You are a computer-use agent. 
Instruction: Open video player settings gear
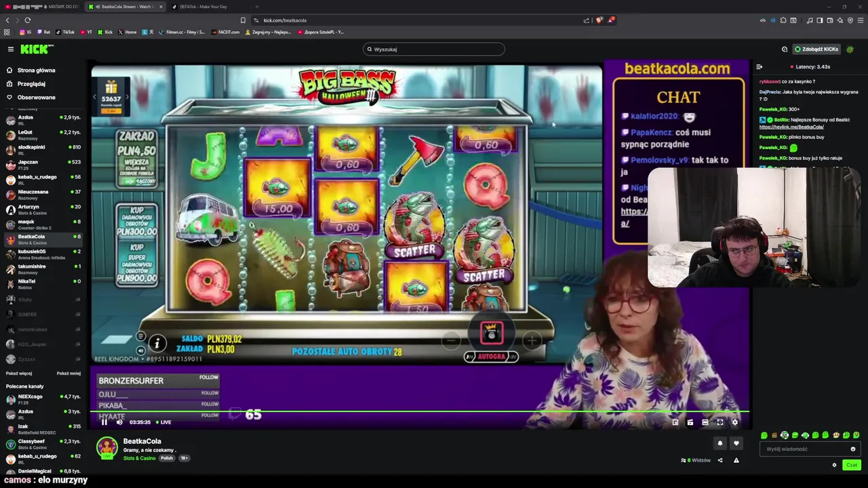click(x=735, y=422)
